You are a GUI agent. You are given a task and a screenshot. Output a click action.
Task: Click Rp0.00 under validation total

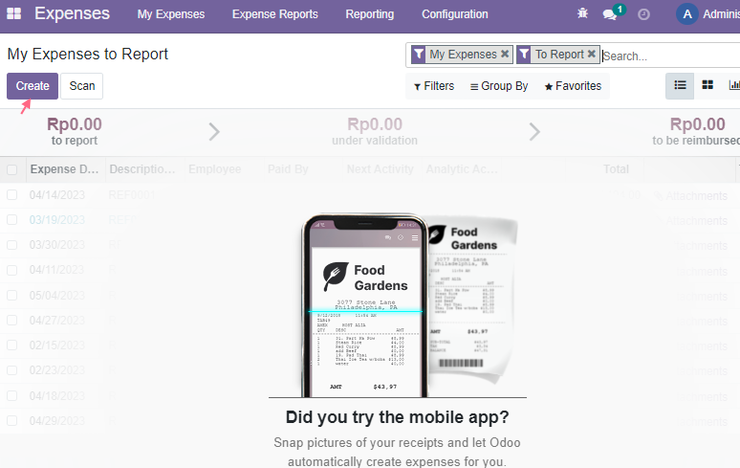pos(375,125)
